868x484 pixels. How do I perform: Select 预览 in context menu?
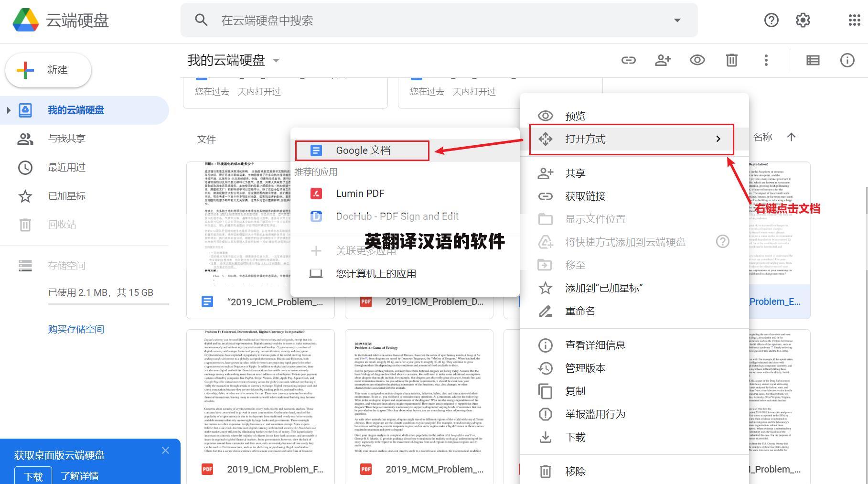tap(634, 116)
